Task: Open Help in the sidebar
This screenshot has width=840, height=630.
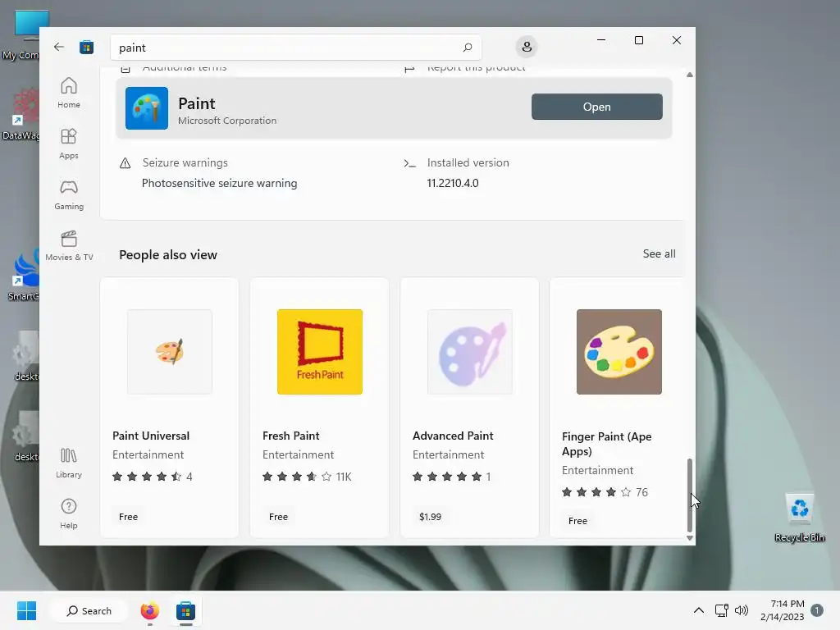Action: tap(69, 514)
